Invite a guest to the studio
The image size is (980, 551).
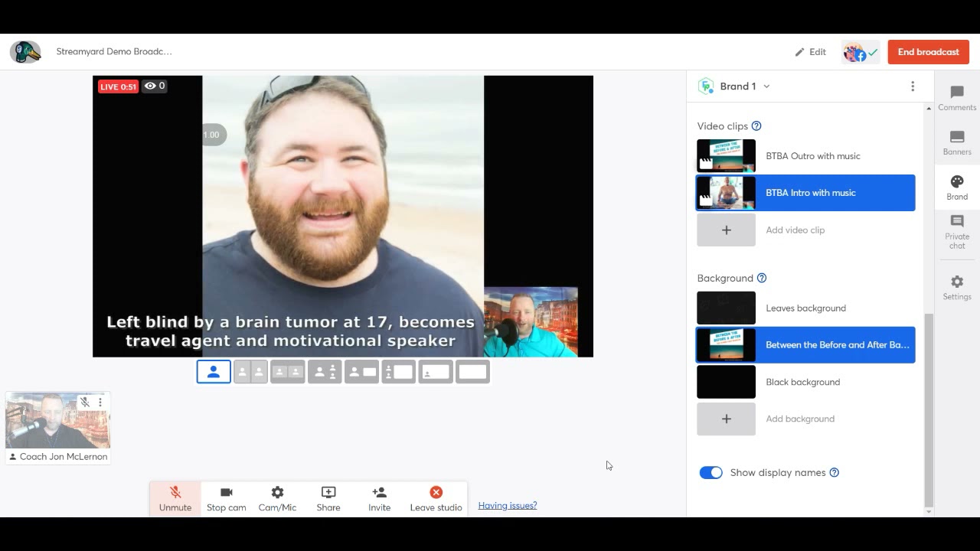(x=379, y=499)
